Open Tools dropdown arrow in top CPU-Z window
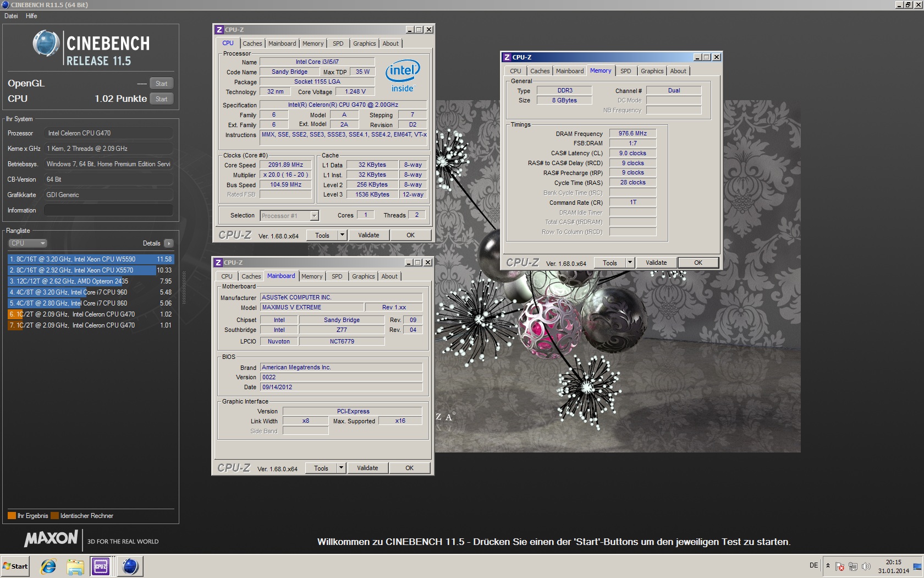 (342, 235)
